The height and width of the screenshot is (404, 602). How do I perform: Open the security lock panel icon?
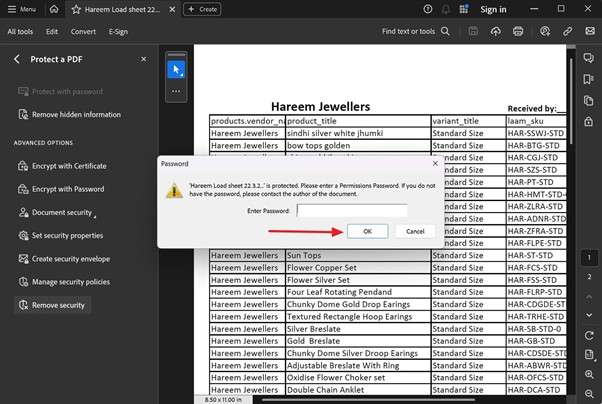coord(589,122)
